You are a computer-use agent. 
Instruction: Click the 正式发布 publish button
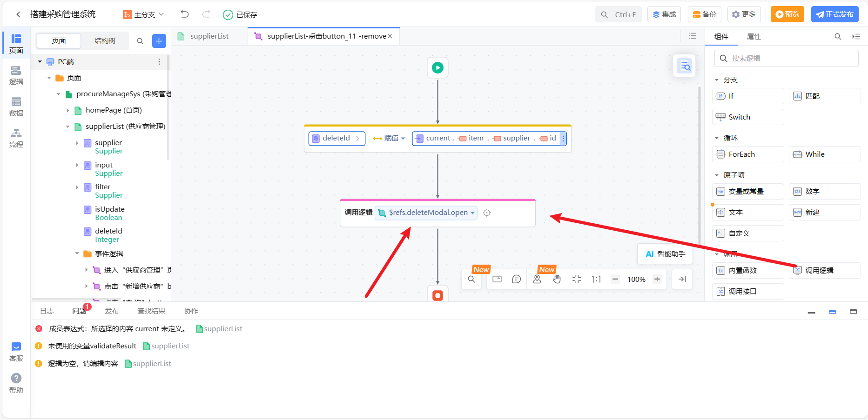point(835,14)
